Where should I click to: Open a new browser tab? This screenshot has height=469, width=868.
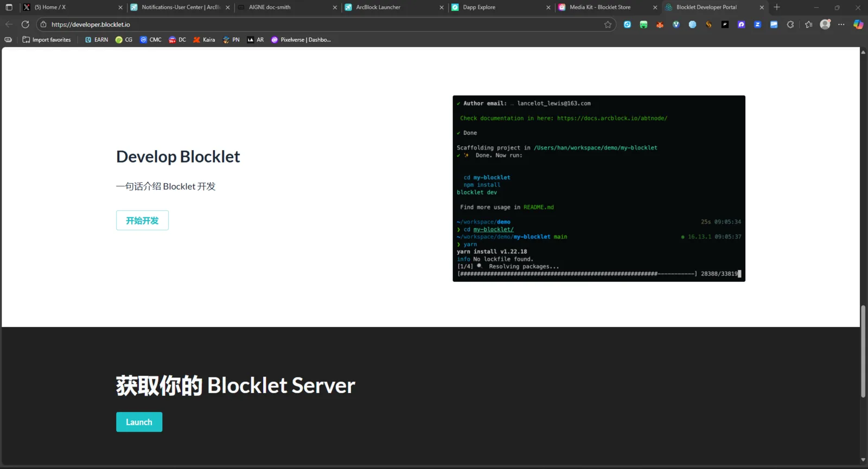[777, 7]
